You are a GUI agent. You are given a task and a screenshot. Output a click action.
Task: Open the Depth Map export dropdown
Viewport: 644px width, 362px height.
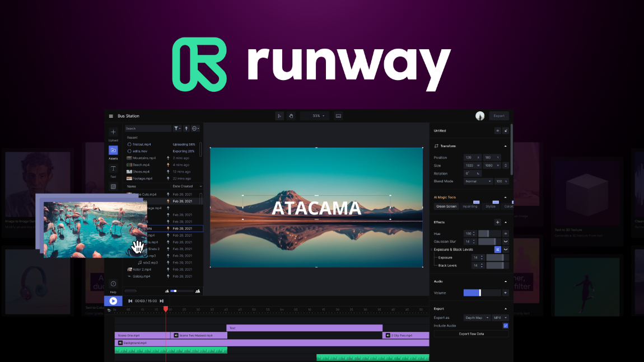(477, 318)
